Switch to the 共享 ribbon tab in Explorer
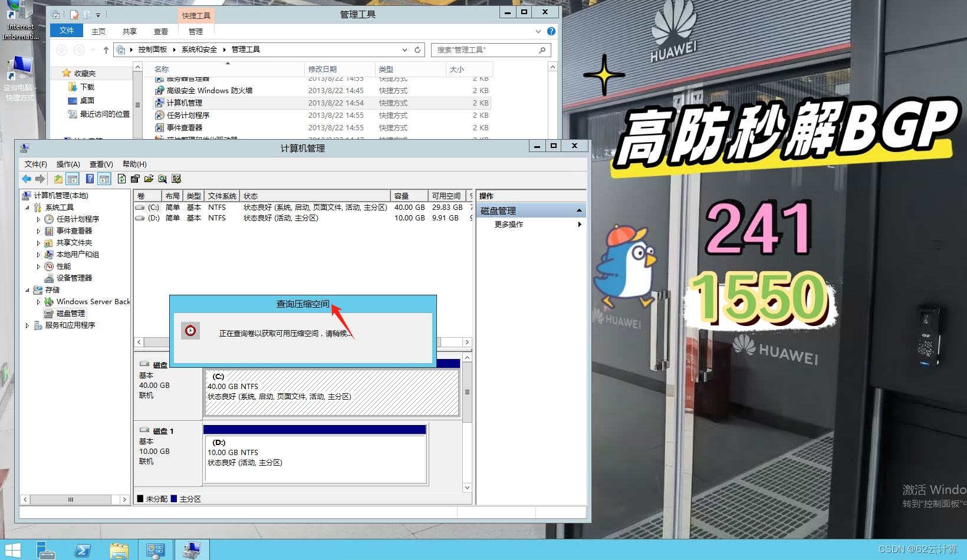Screen dimensions: 967x560 (130, 31)
